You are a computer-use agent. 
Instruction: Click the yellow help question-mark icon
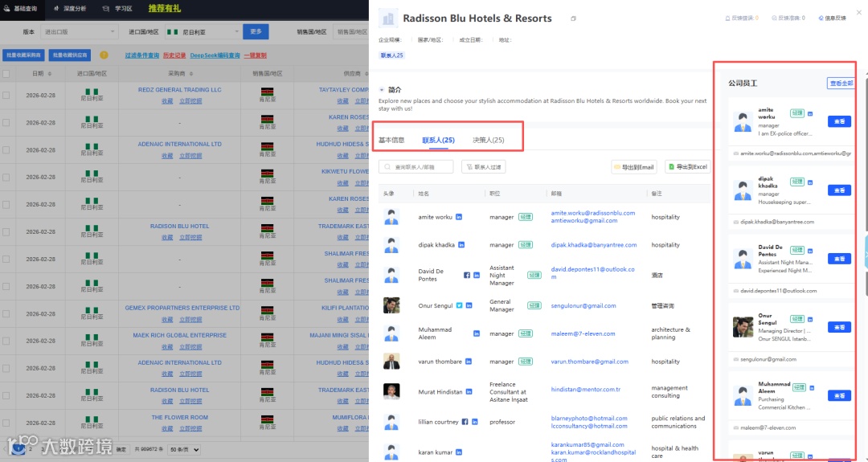[104, 55]
